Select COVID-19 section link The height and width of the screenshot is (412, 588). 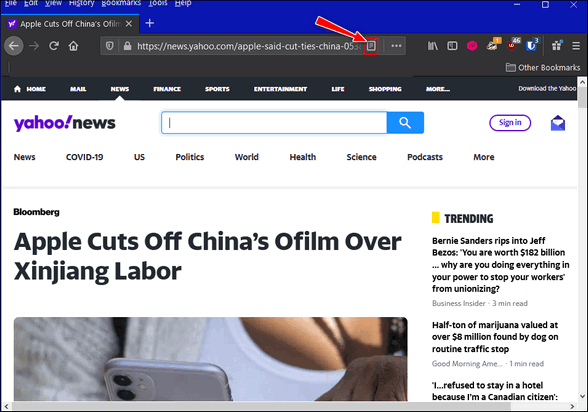(x=84, y=157)
